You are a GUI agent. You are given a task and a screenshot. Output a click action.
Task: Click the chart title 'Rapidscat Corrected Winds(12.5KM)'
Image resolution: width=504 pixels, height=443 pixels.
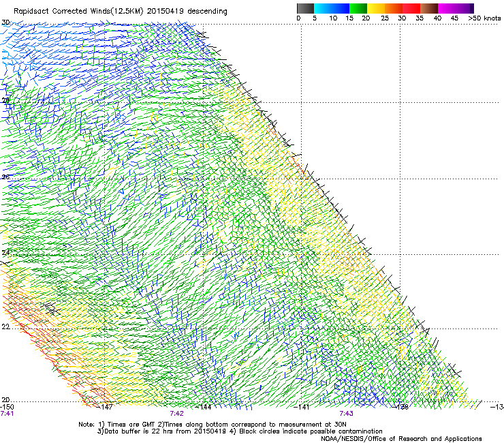coord(78,11)
